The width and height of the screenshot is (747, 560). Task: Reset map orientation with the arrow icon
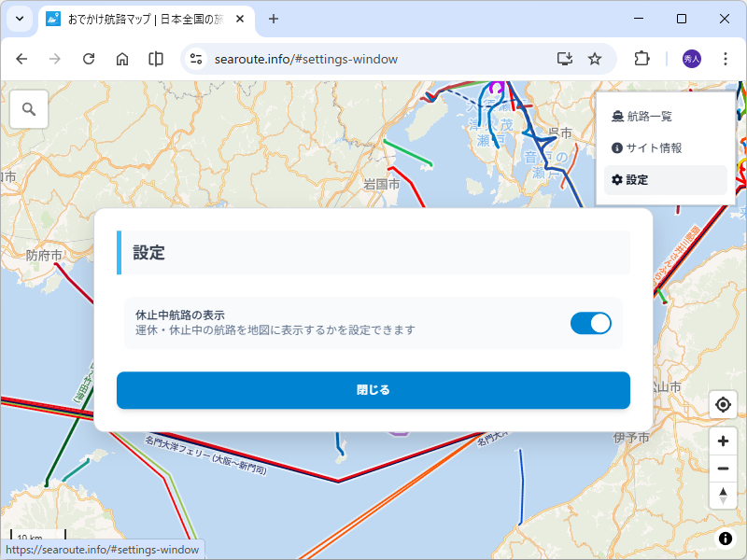(x=723, y=496)
